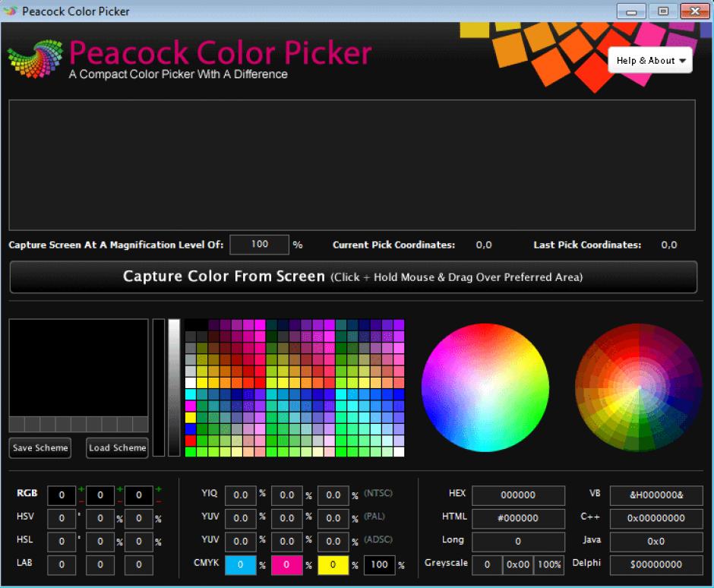Select the cyan swatch in palette's leftmost column
714x588 pixels.
coord(191,394)
